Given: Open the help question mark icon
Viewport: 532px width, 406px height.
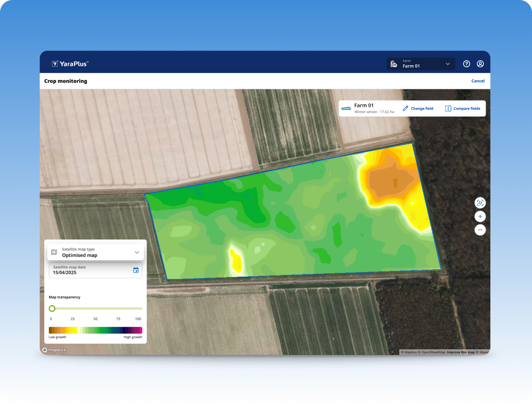Looking at the screenshot, I should coord(466,64).
